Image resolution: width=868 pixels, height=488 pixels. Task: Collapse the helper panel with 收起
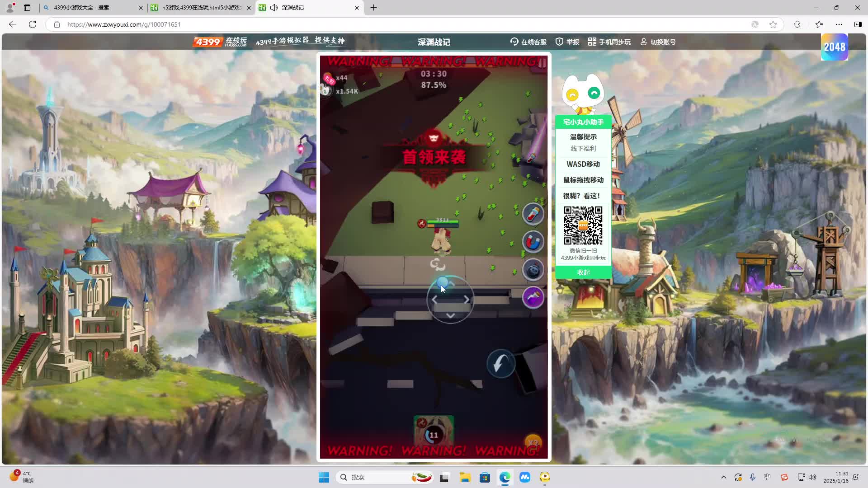[583, 272]
